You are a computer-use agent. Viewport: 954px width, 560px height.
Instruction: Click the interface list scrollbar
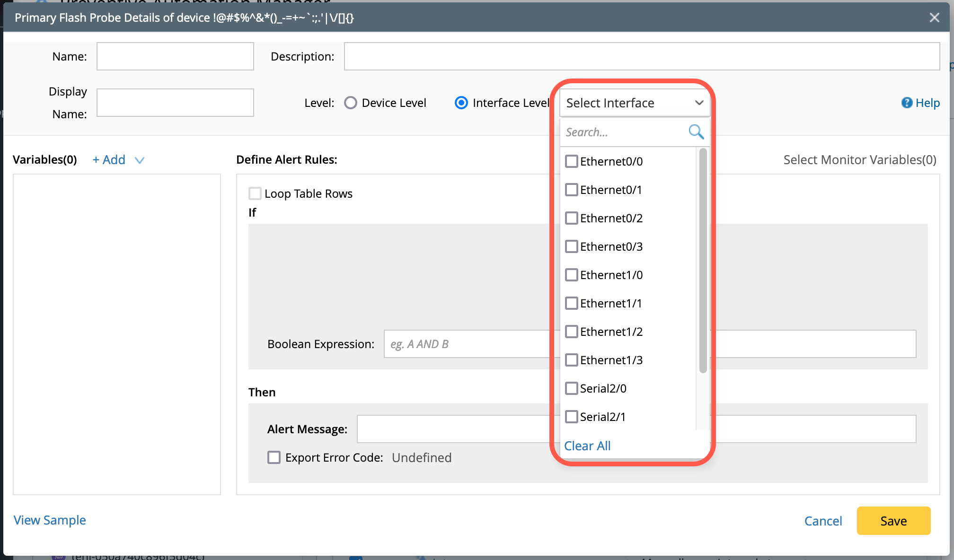[x=703, y=260]
